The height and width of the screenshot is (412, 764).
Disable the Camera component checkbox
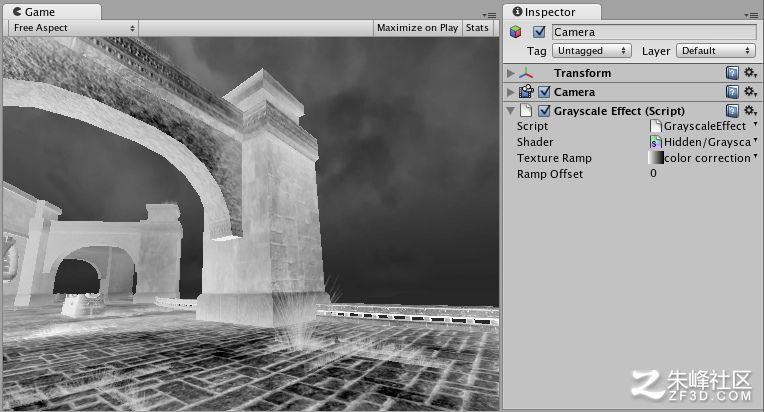click(544, 92)
